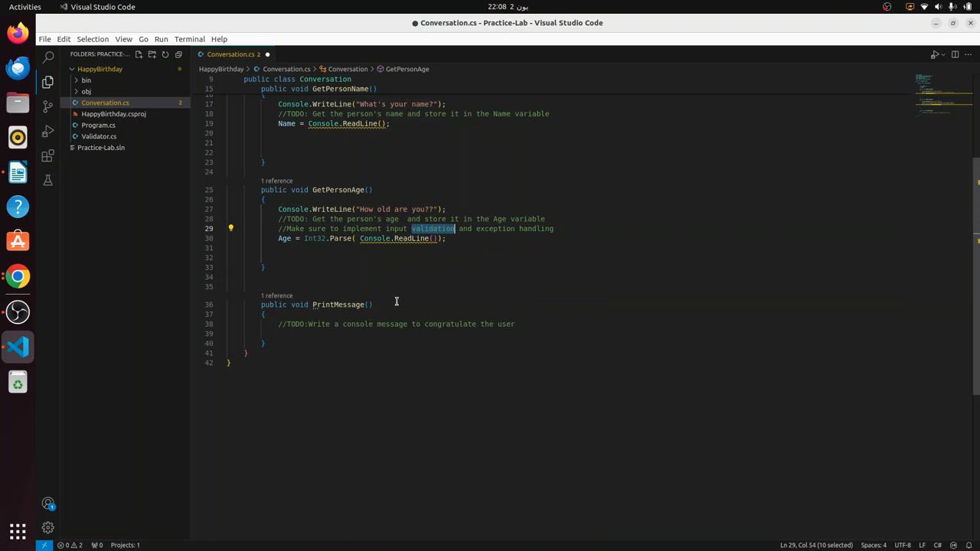This screenshot has height=551, width=980.
Task: Open the Run and Debug view
Action: (x=47, y=131)
